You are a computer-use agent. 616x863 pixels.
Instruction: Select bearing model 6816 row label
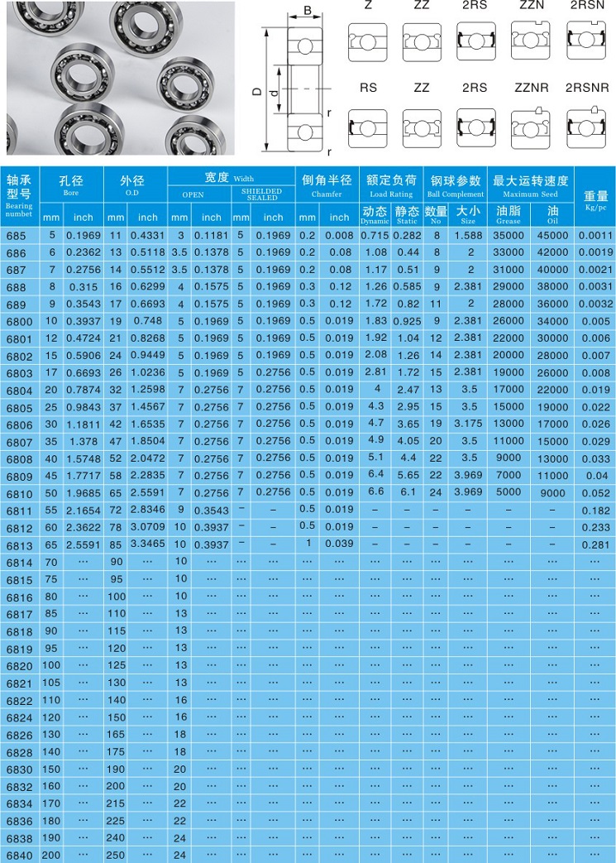tap(19, 597)
